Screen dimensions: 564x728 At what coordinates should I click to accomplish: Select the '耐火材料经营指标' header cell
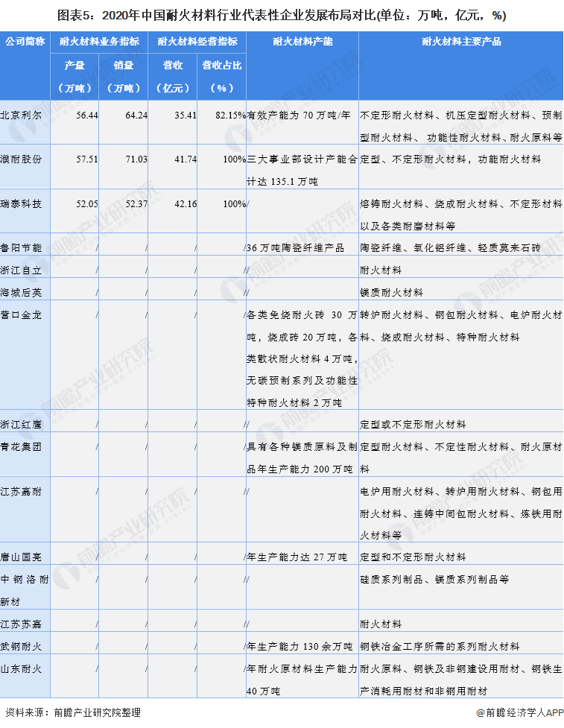pyautogui.click(x=197, y=42)
